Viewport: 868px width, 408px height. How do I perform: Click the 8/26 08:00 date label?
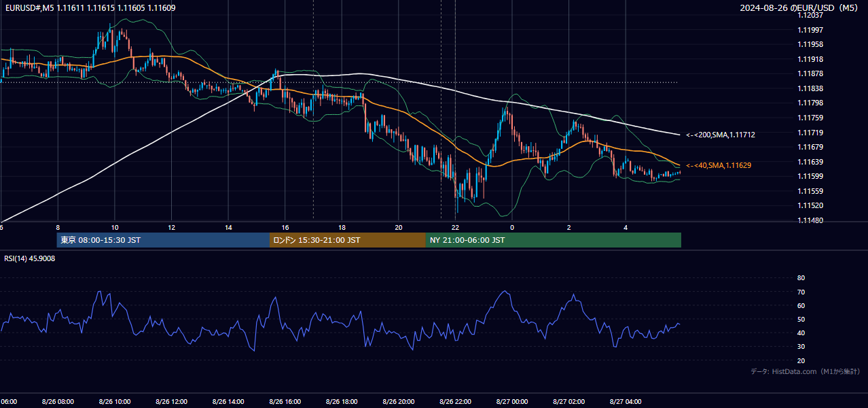click(x=58, y=402)
